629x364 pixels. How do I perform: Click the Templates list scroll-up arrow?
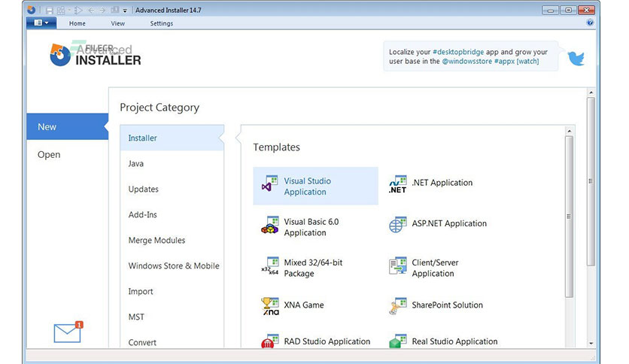click(x=570, y=131)
